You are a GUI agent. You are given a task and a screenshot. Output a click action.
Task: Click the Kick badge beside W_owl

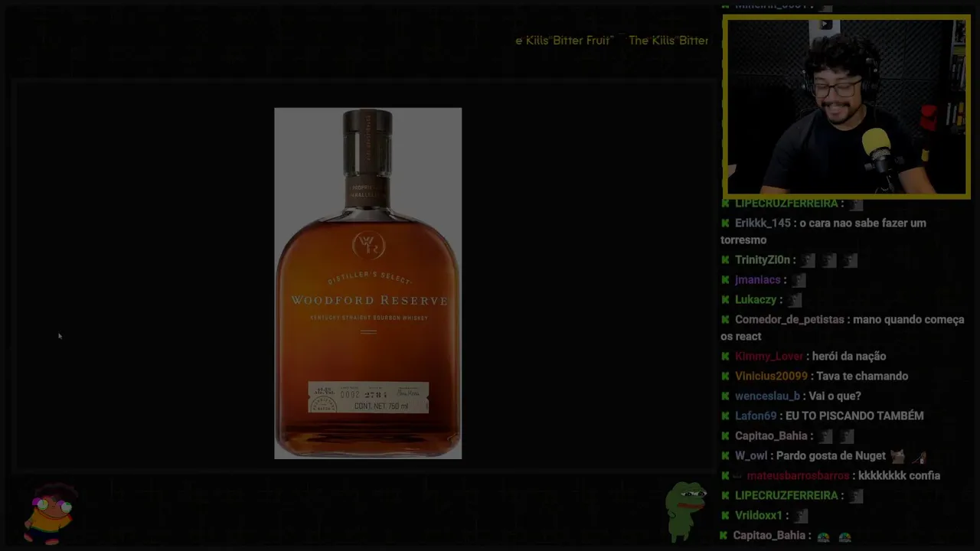pyautogui.click(x=725, y=456)
